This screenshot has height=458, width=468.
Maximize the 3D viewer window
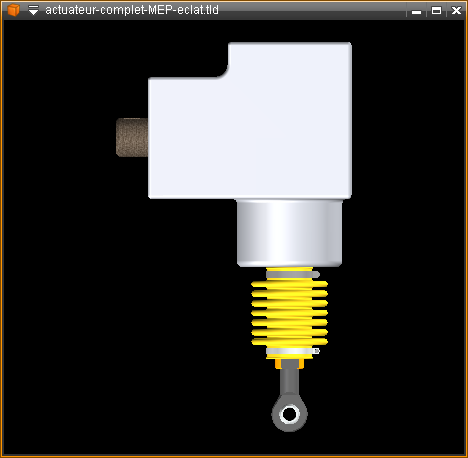(x=436, y=11)
